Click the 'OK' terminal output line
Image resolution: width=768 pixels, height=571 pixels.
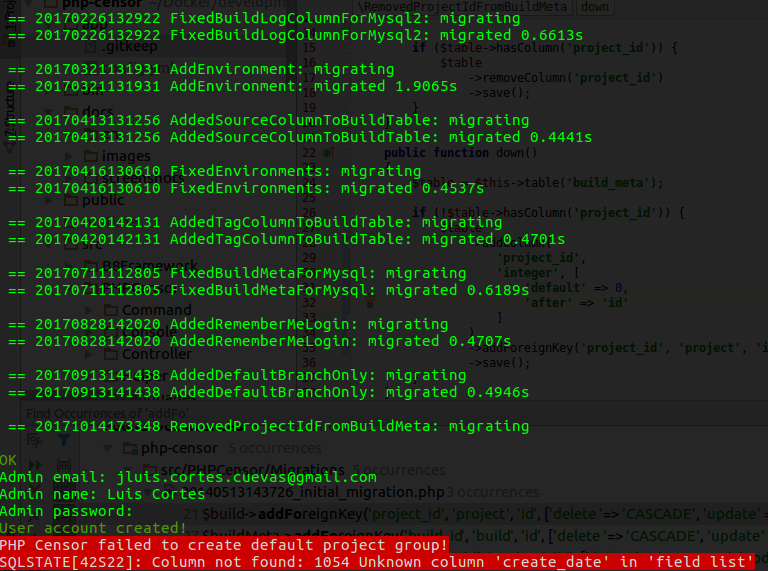(x=8, y=460)
